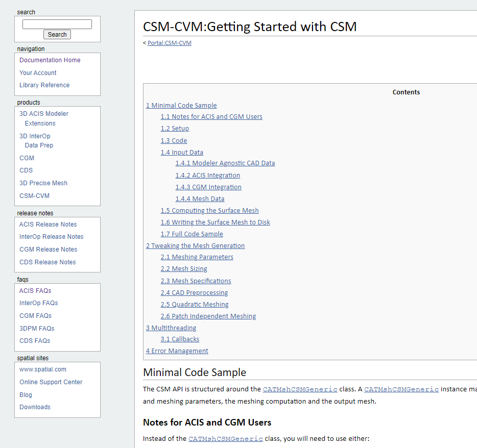Image resolution: width=477 pixels, height=448 pixels.
Task: View the ACIS Release Notes
Action: click(x=48, y=225)
